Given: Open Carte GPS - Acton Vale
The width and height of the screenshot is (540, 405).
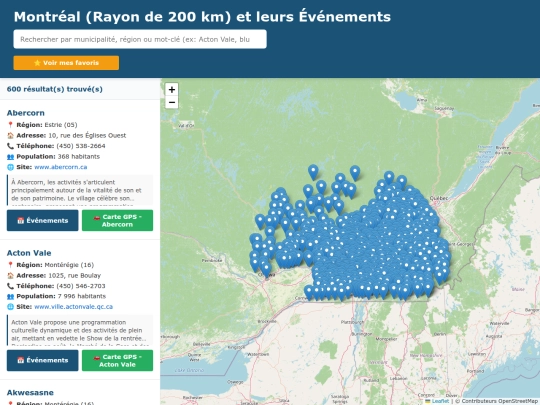Looking at the screenshot, I should pyautogui.click(x=117, y=360).
